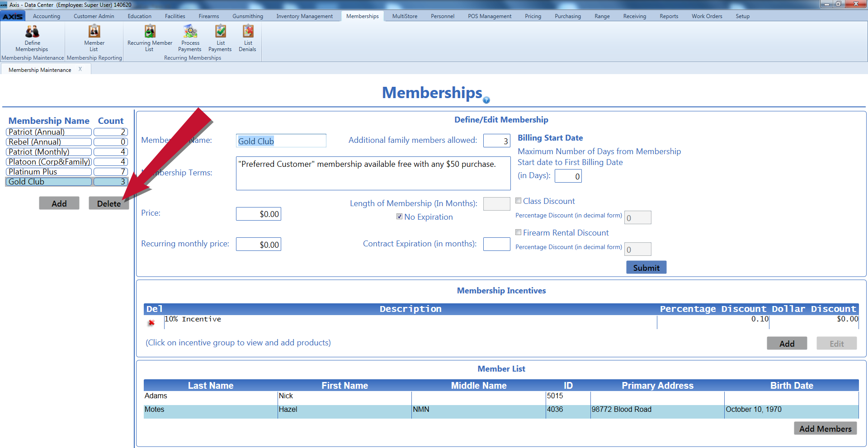Click the Membership Terms text box

[x=373, y=173]
